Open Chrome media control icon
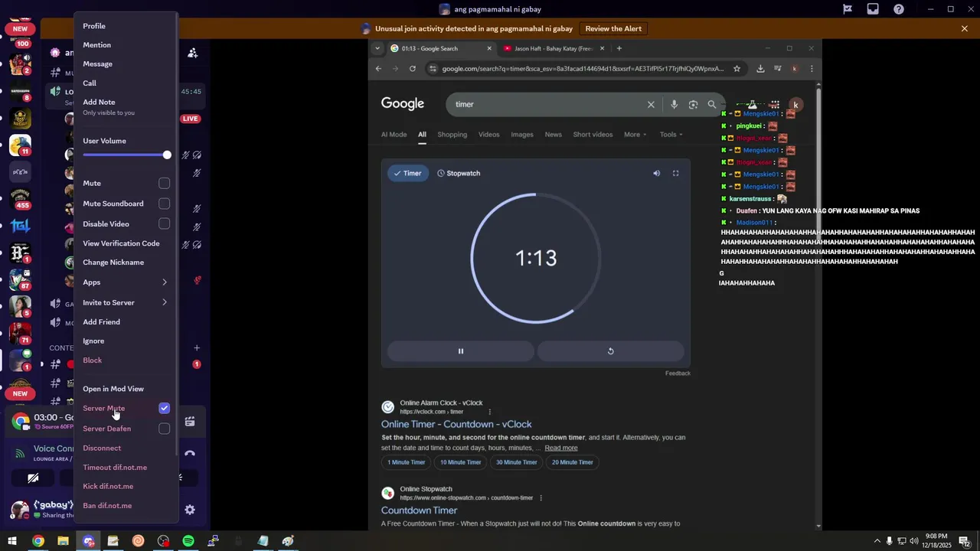Image resolution: width=980 pixels, height=551 pixels. (777, 69)
